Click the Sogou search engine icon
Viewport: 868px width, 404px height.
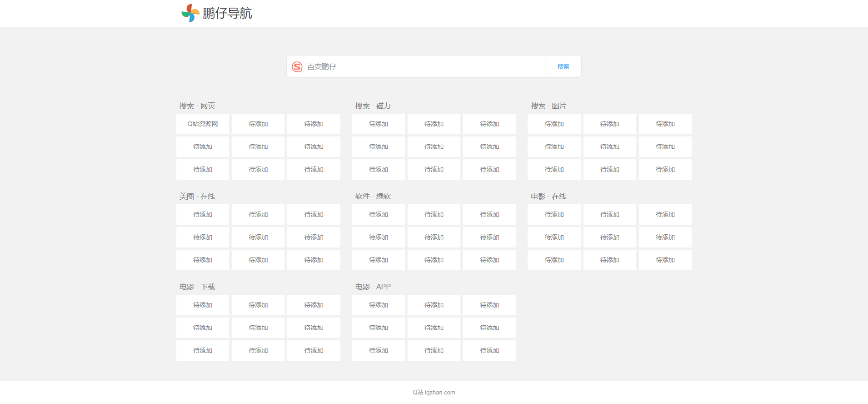coord(297,67)
